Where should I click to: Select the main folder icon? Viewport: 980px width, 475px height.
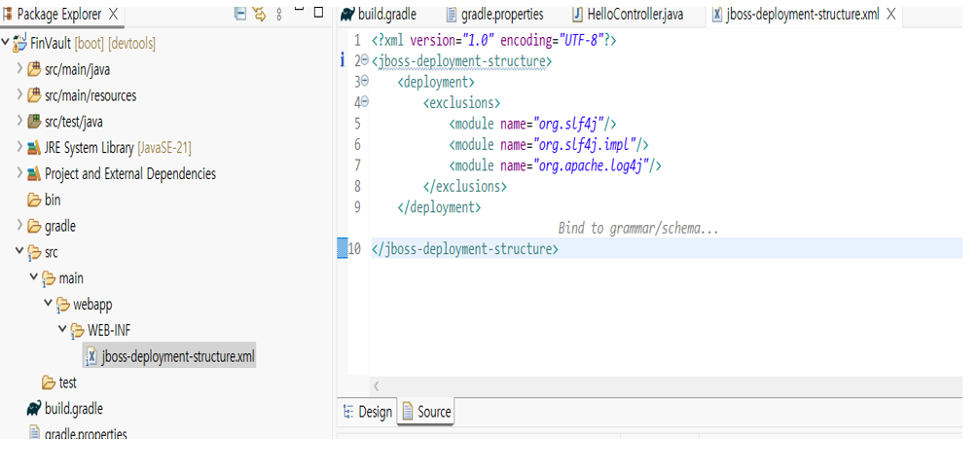(x=48, y=278)
